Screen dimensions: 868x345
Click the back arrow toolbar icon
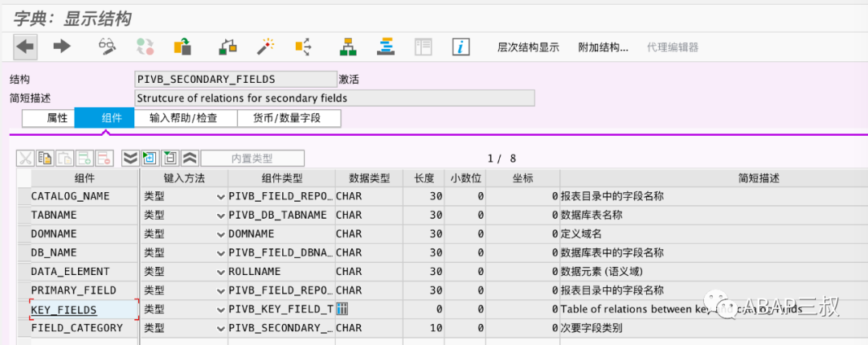[x=26, y=47]
